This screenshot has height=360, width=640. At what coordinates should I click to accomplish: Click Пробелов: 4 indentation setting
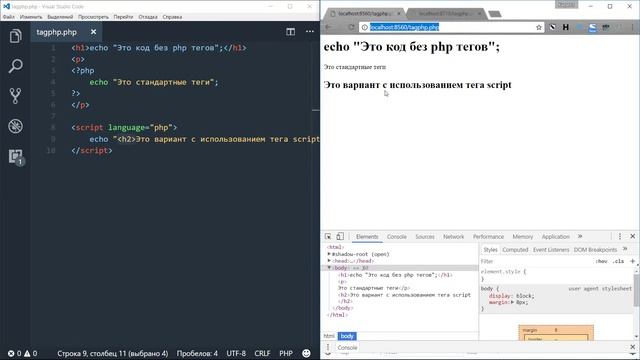pyautogui.click(x=197, y=353)
